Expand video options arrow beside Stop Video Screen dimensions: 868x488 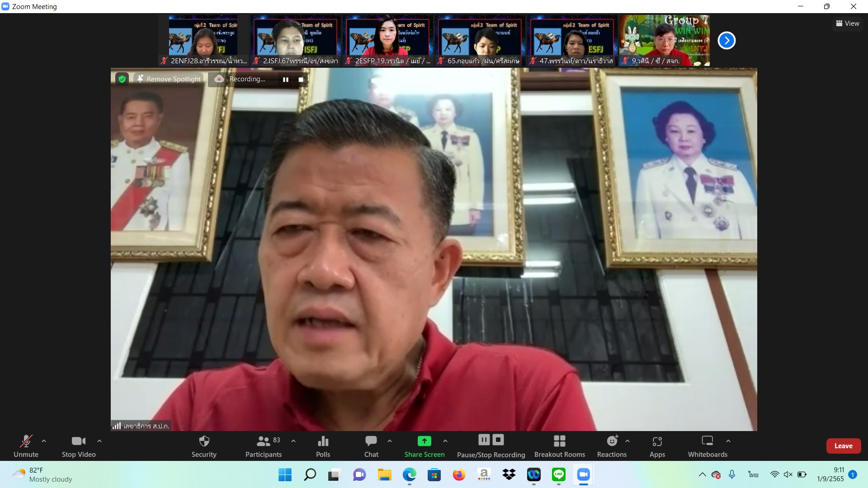[99, 441]
